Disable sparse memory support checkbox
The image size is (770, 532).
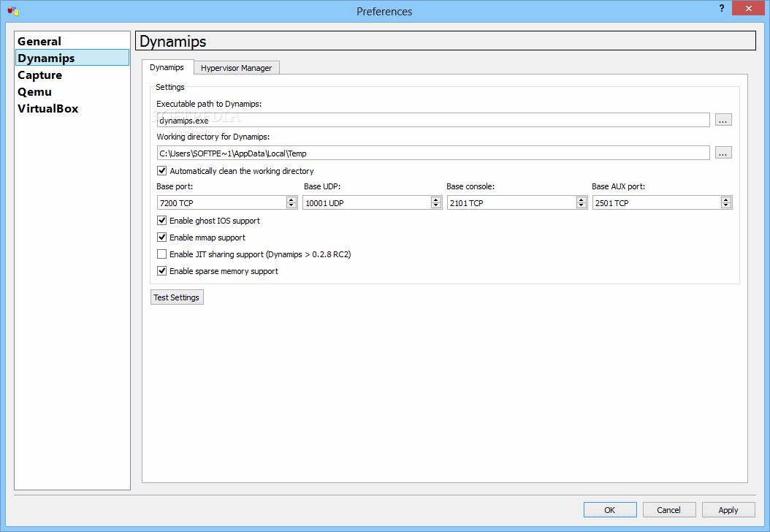pos(161,270)
